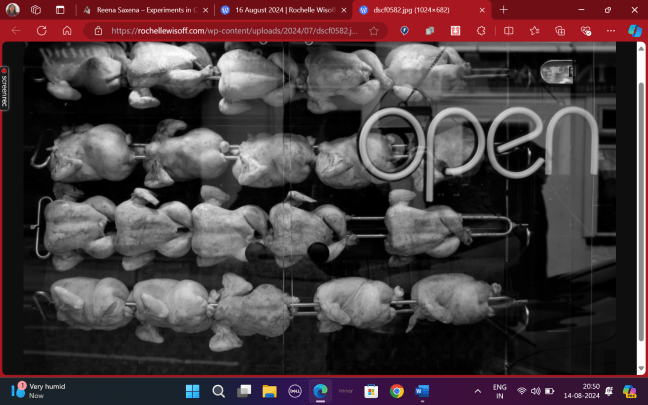This screenshot has height=405, width=648.
Task: Open the Collections icon in toolbar
Action: pos(560,31)
